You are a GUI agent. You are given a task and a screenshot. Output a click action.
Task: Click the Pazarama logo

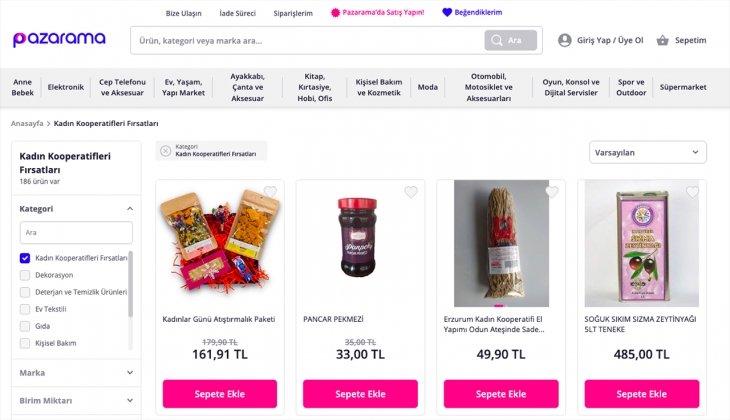pyautogui.click(x=59, y=40)
